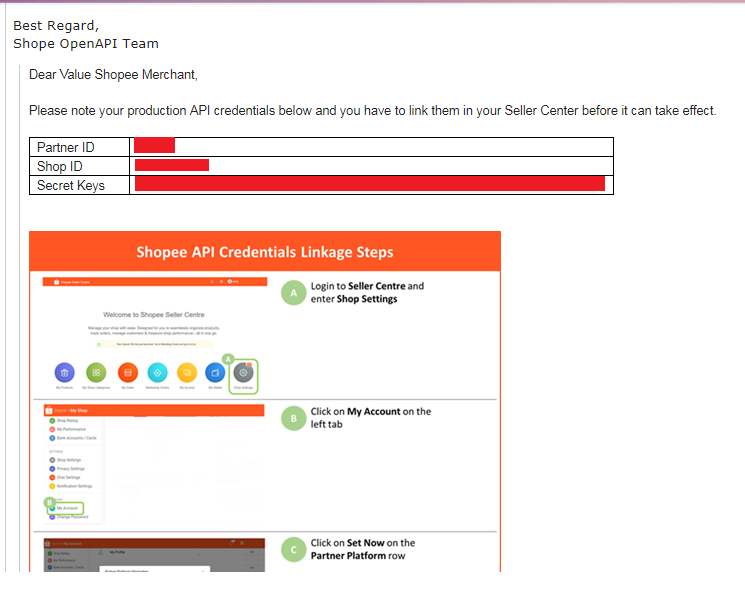Click the green step B circle
Viewport: 745px width, 598px height.
293,419
